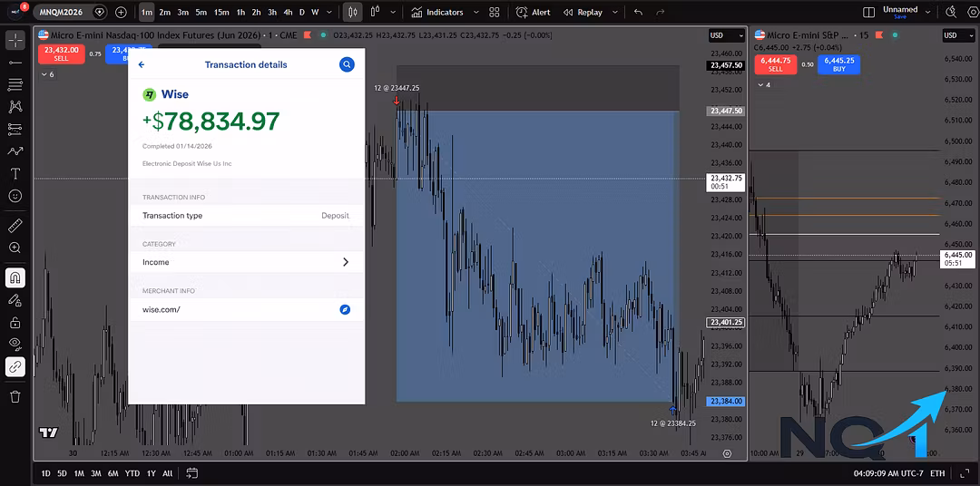
Task: Click the 6,445.25 BUY button on S&P chart
Action: coord(839,64)
